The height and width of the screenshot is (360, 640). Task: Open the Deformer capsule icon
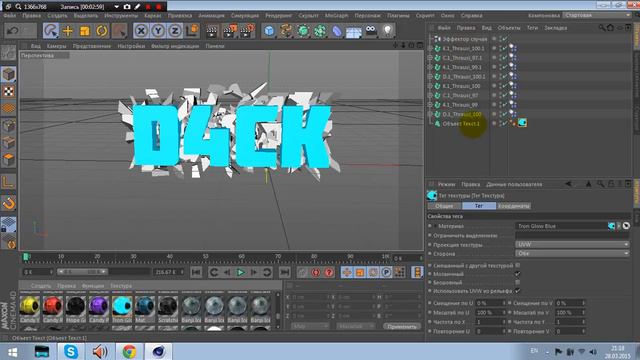coord(336,31)
